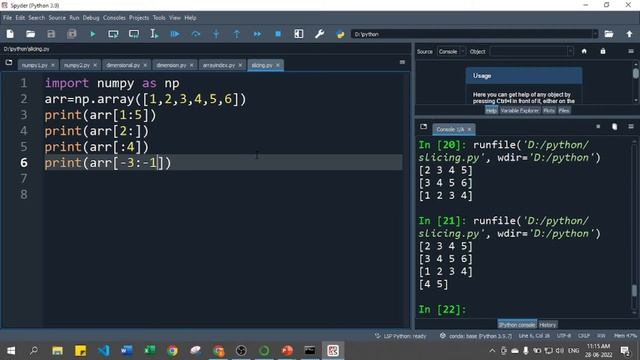Click UTF-8 encoding in status bar
Viewport: 640px width, 360px height.
pyautogui.click(x=564, y=336)
